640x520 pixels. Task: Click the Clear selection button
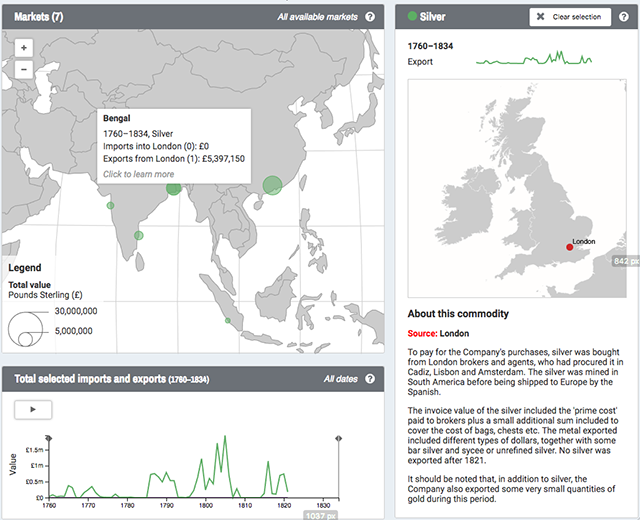click(570, 17)
